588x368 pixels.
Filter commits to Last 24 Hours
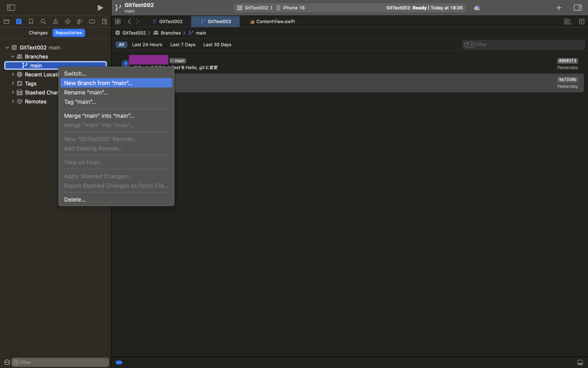pos(147,45)
